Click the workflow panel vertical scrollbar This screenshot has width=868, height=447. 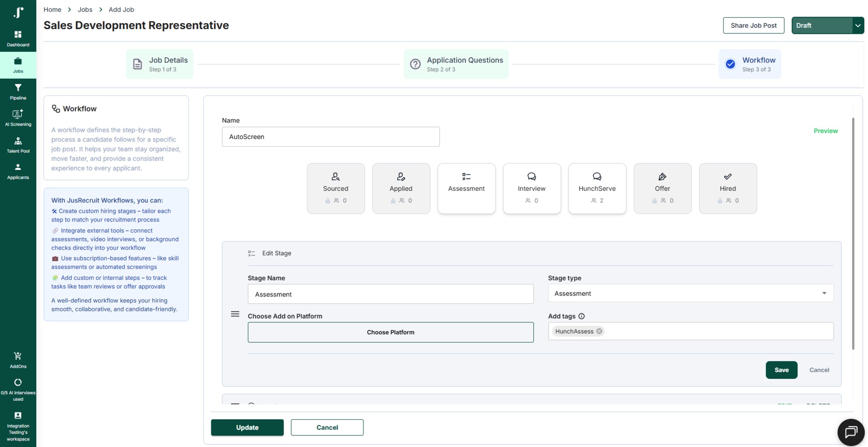(x=853, y=233)
